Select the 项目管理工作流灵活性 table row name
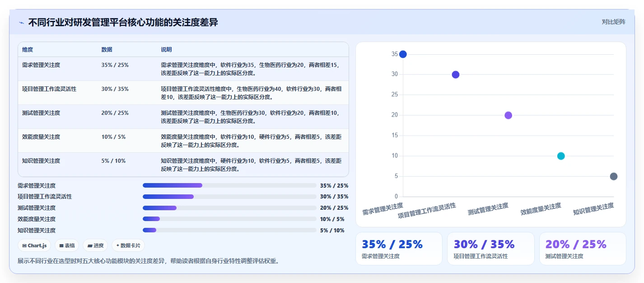 pos(49,89)
